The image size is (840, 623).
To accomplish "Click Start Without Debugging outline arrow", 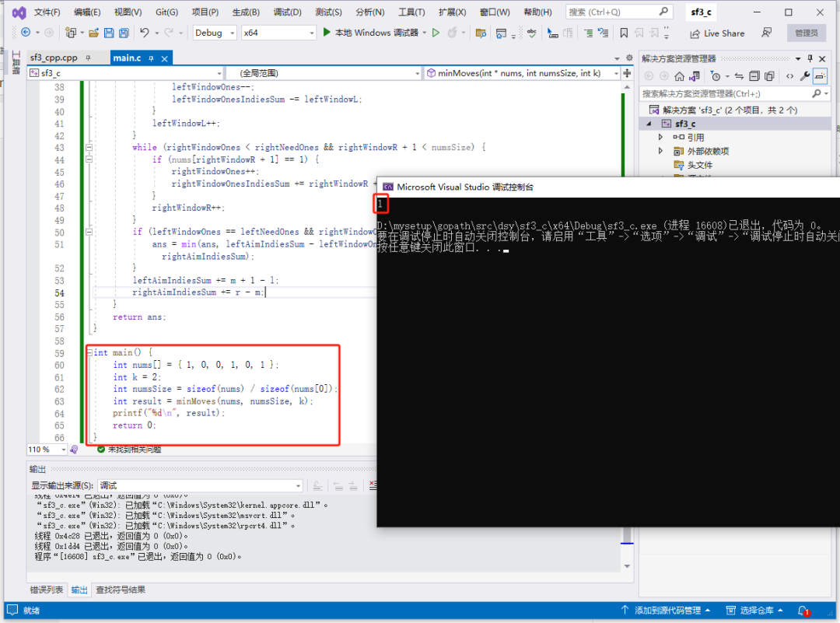I will pos(436,33).
